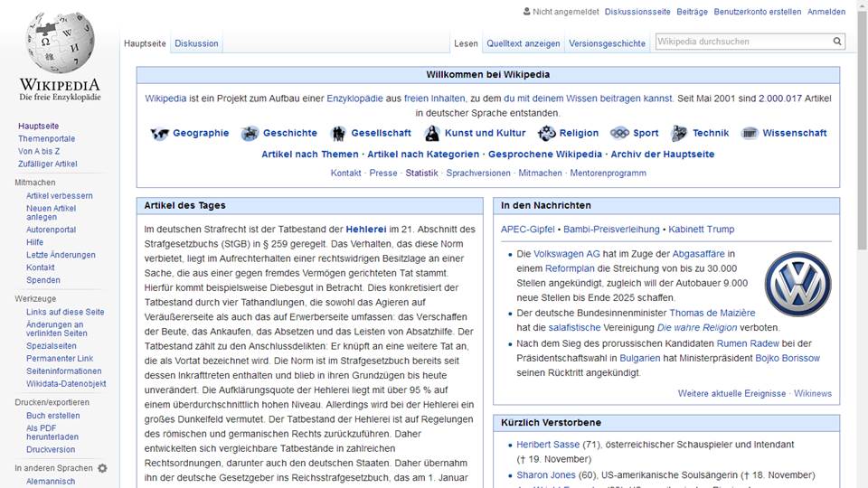
Task: Select the Lesen tab
Action: point(467,43)
